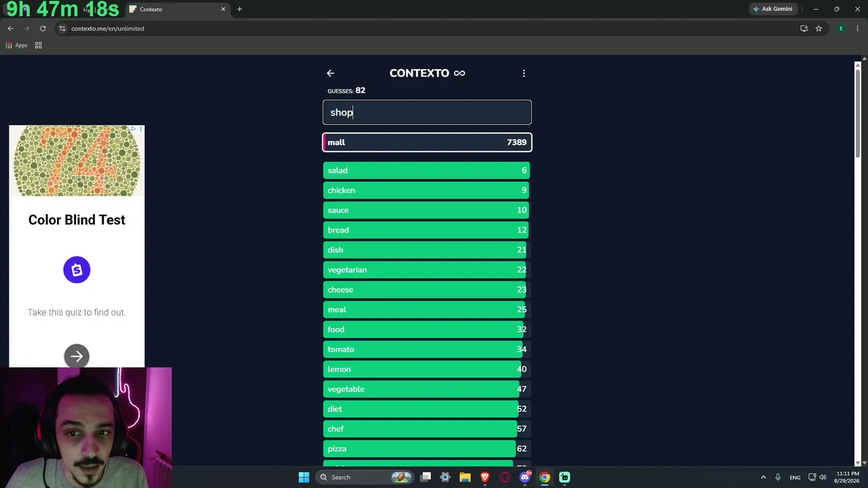The width and height of the screenshot is (868, 488).
Task: Switch the ENG input language
Action: pyautogui.click(x=795, y=477)
